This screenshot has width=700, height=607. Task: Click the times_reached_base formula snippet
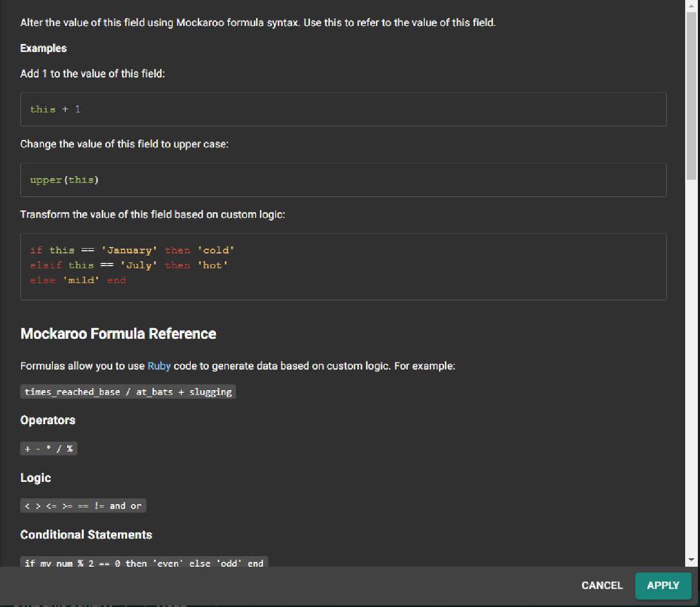coord(128,392)
